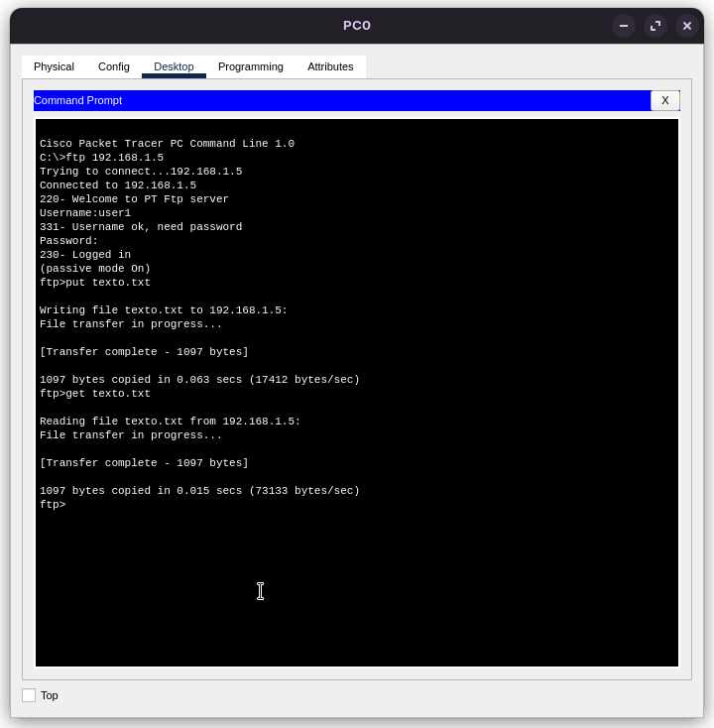
Task: Click the '(passive mode On)' line
Action: 95,269
